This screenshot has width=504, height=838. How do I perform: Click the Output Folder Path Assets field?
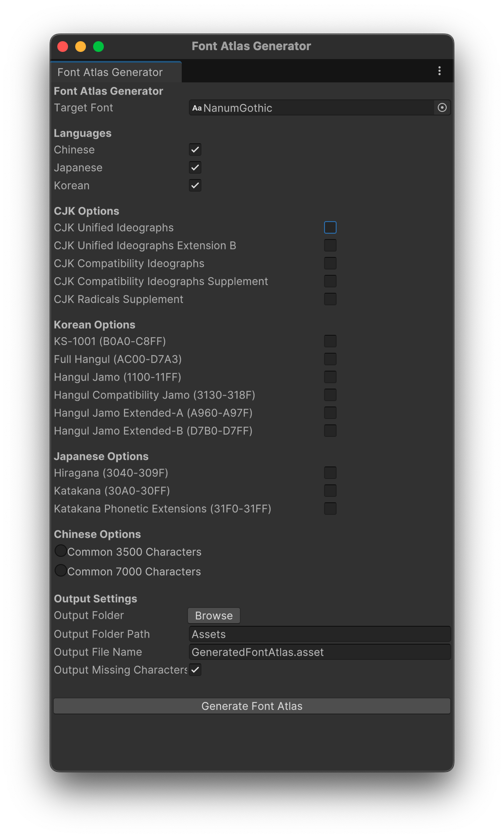tap(320, 634)
